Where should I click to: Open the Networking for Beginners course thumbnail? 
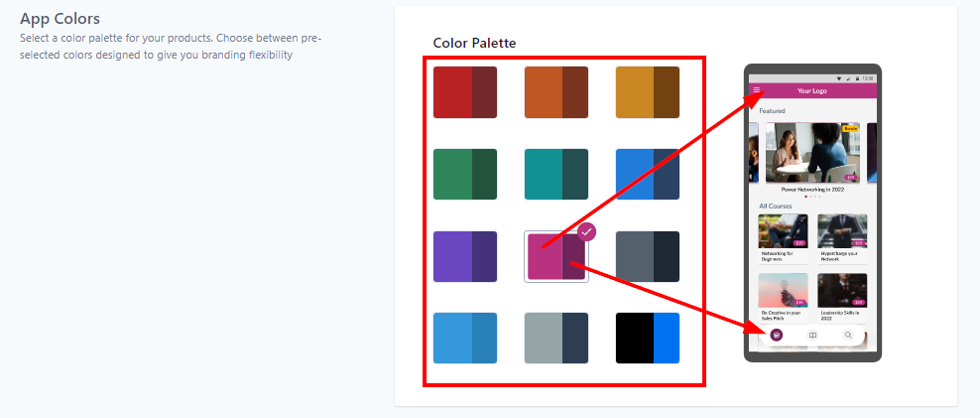tap(783, 230)
